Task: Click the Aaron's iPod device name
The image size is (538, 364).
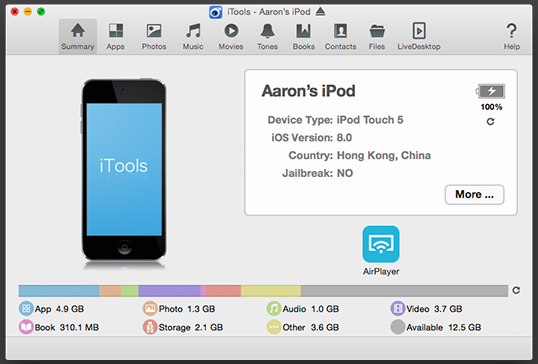Action: pos(308,91)
